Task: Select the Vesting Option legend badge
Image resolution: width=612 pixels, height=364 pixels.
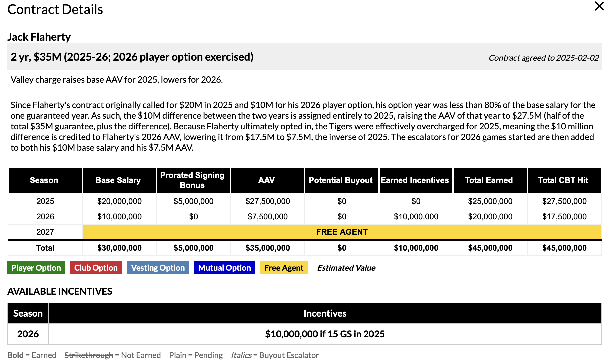Action: pos(158,268)
